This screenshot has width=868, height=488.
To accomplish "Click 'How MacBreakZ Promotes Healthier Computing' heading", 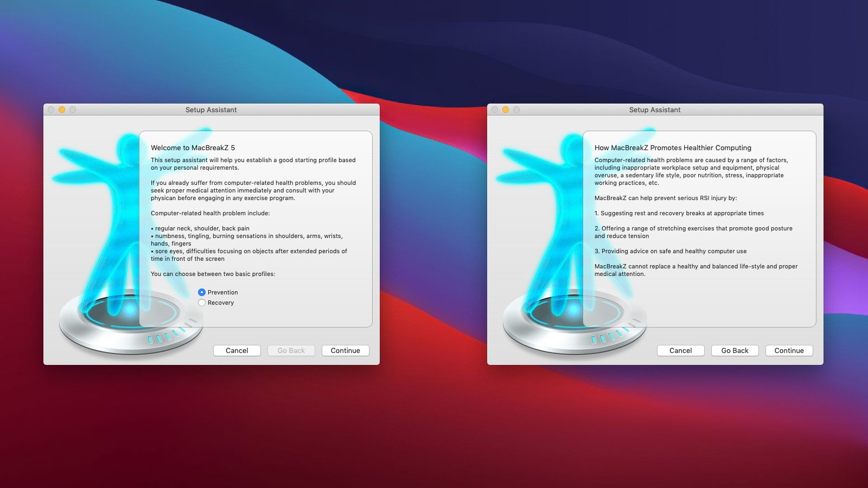I will pos(673,147).
